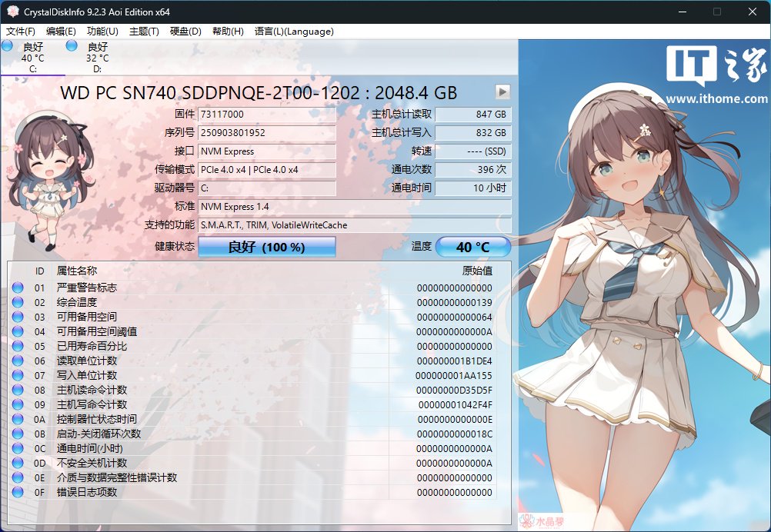Open the 硬盘(D) menu

click(x=185, y=32)
